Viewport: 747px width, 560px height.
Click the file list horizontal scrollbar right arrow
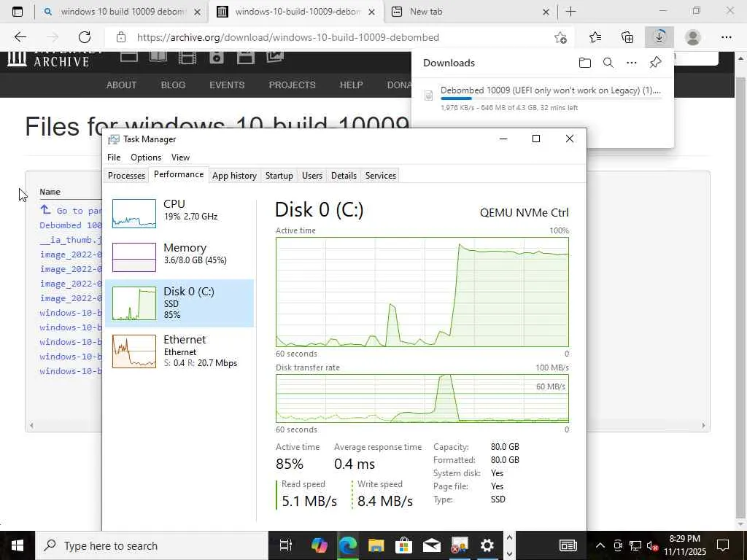click(x=703, y=425)
